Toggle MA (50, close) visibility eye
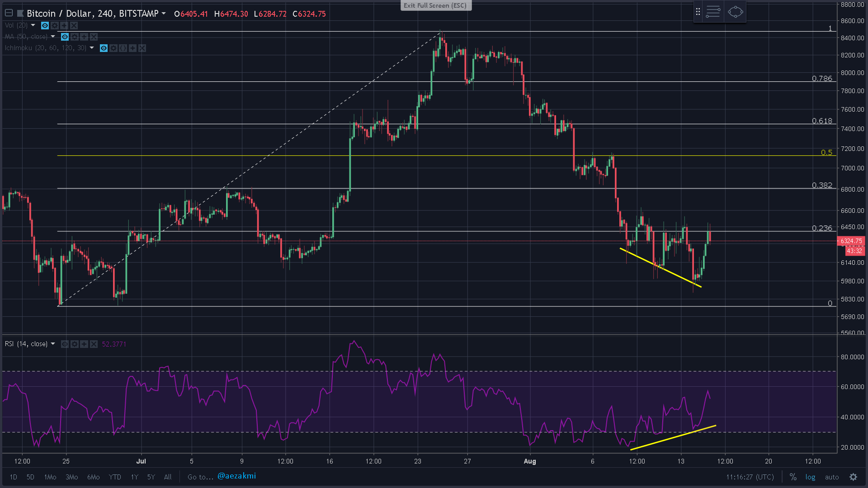The height and width of the screenshot is (488, 868). tap(65, 37)
